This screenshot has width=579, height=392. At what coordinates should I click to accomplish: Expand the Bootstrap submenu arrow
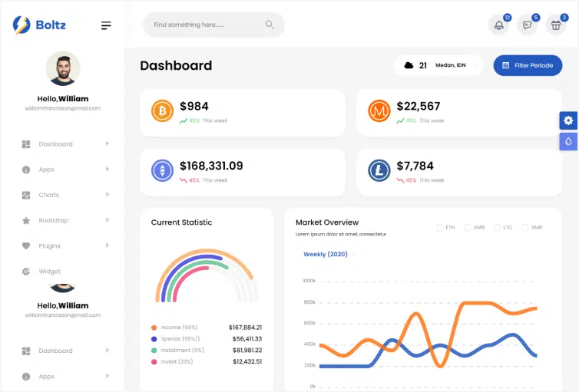(107, 220)
